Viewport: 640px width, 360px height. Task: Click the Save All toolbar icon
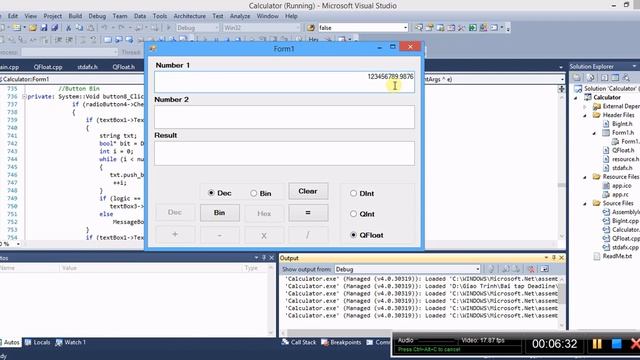click(54, 28)
